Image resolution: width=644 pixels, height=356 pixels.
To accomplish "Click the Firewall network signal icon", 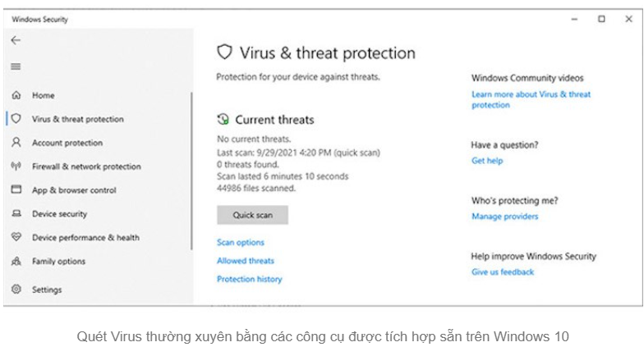I will [16, 167].
